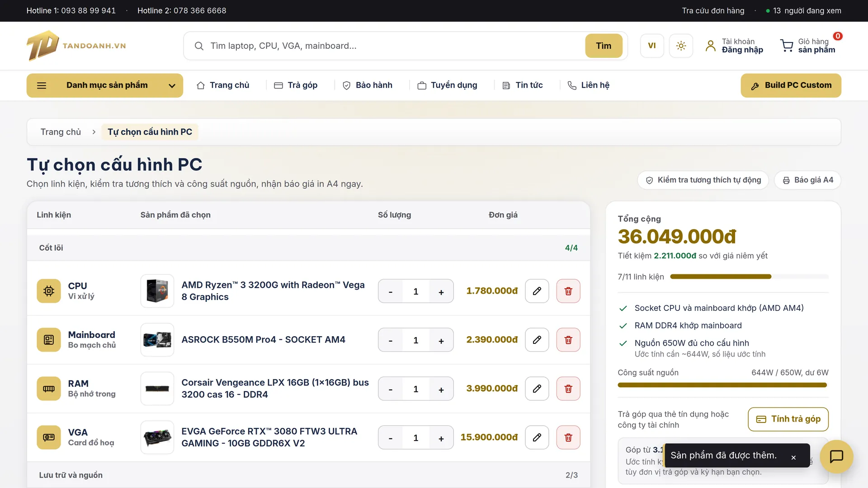Image resolution: width=868 pixels, height=488 pixels.
Task: Decrease RAM quantity with minus
Action: 391,389
